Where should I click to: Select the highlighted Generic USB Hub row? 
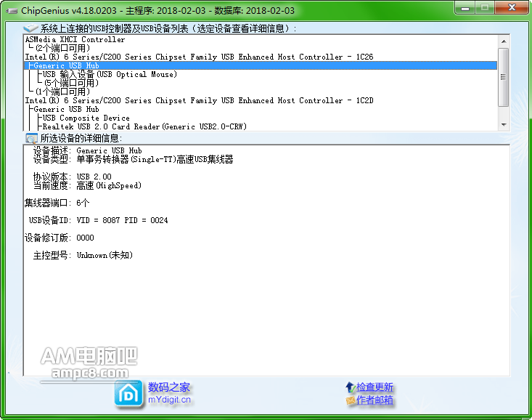click(x=261, y=65)
